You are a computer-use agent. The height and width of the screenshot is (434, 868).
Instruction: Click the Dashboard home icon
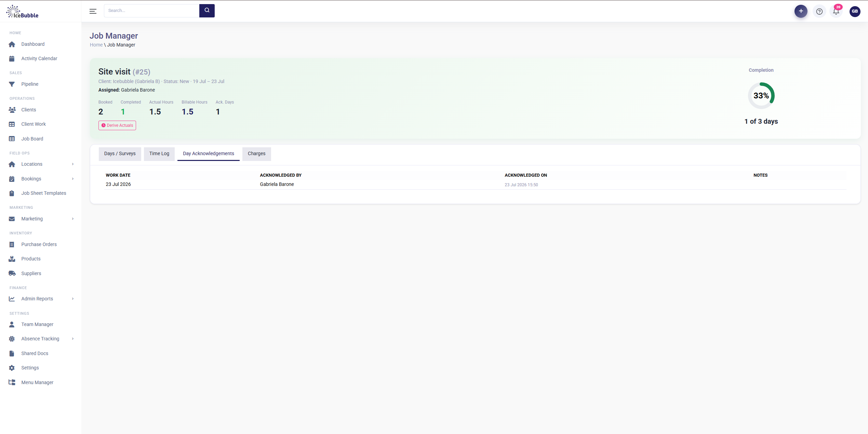point(12,44)
